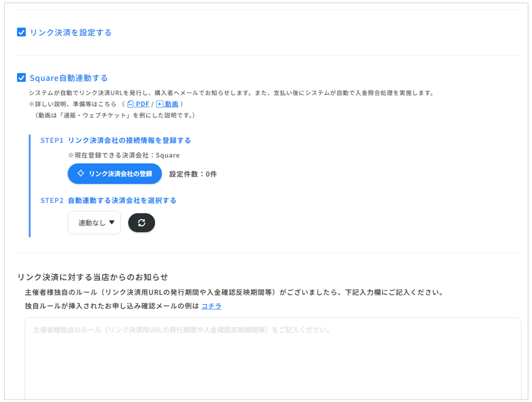Toggle the Square自動連動する checkbox
Viewport: 532px width, 402px height.
click(21, 78)
